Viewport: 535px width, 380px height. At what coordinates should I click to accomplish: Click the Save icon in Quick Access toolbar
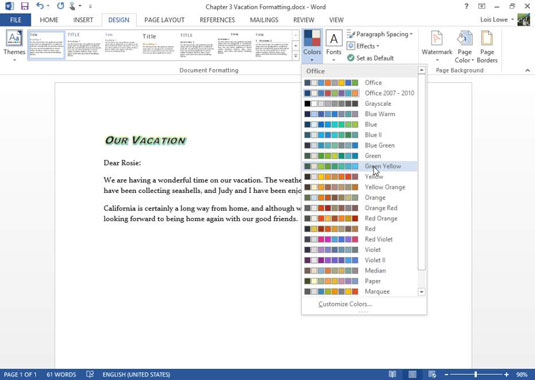pos(25,6)
